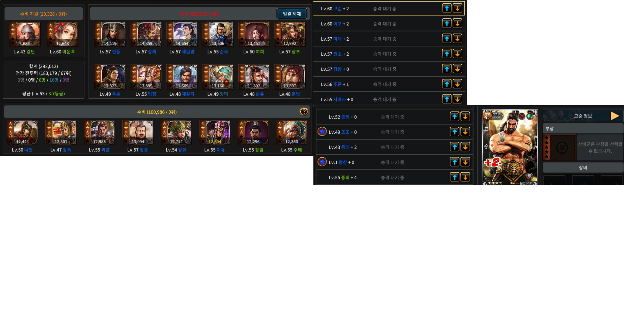This screenshot has height=310, width=644.
Task: Click the blue star badge beside 조조
Action: tap(322, 131)
